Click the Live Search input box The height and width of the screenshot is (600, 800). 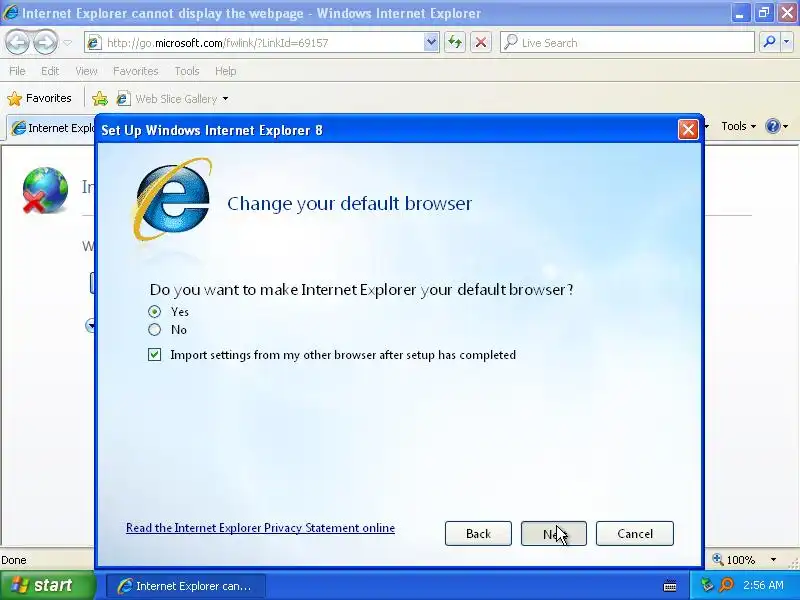tap(627, 43)
